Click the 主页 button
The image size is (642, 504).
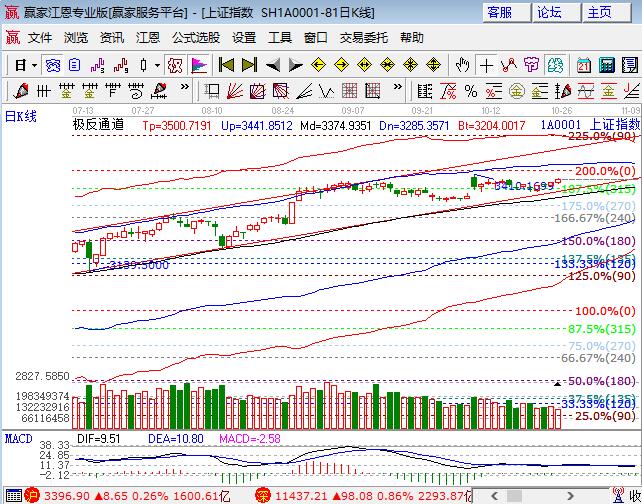point(600,12)
